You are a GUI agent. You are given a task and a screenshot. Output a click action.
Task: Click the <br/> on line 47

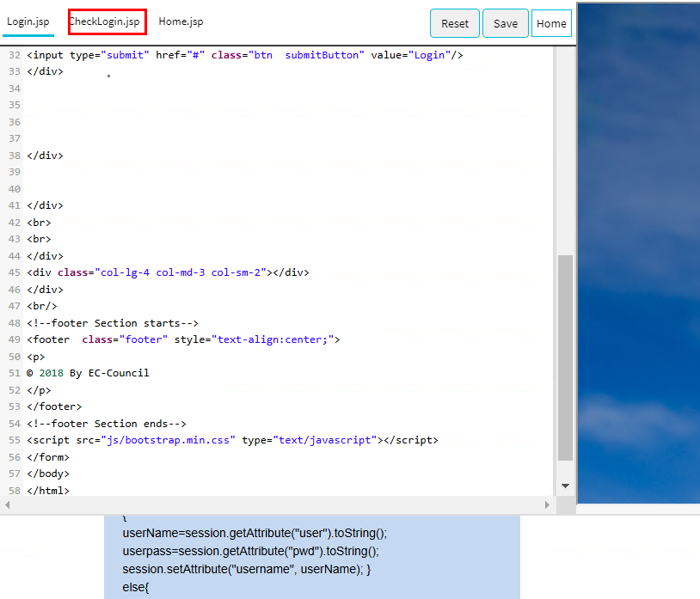coord(42,306)
